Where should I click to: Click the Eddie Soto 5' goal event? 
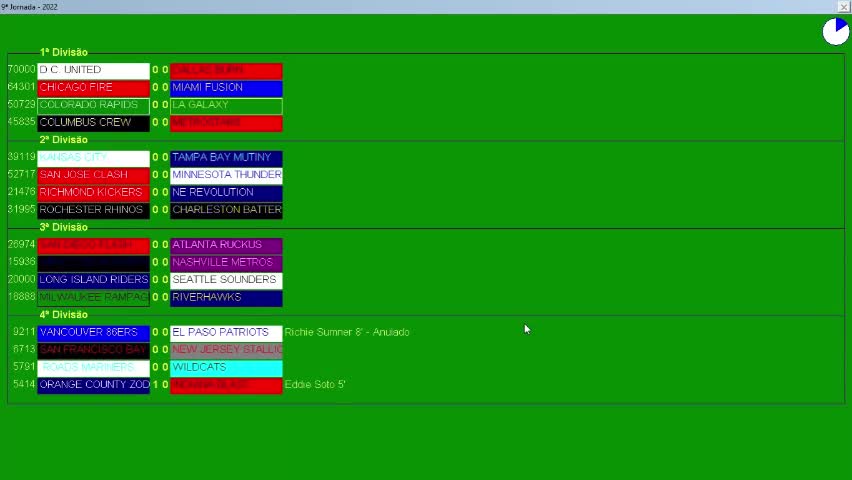point(315,384)
